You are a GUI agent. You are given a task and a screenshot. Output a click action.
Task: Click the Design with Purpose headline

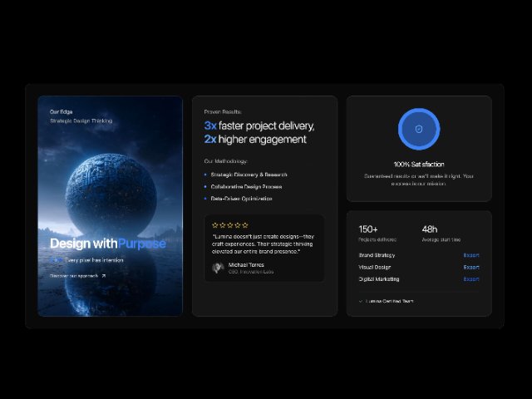tap(107, 244)
